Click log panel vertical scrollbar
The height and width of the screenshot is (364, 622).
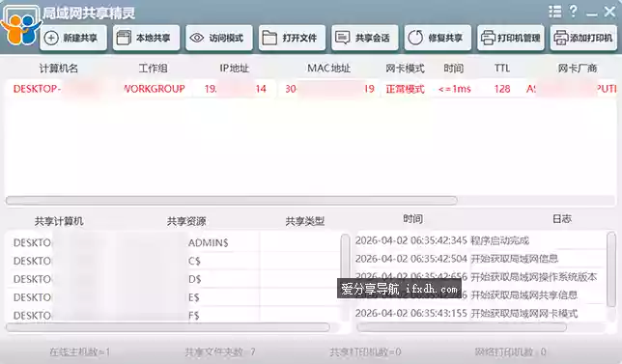tap(611, 269)
